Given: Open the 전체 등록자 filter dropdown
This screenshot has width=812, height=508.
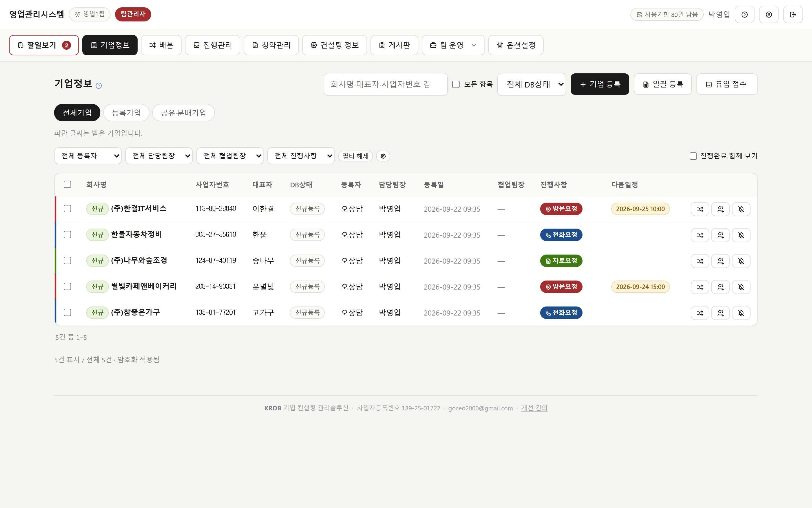Looking at the screenshot, I should coord(88,156).
